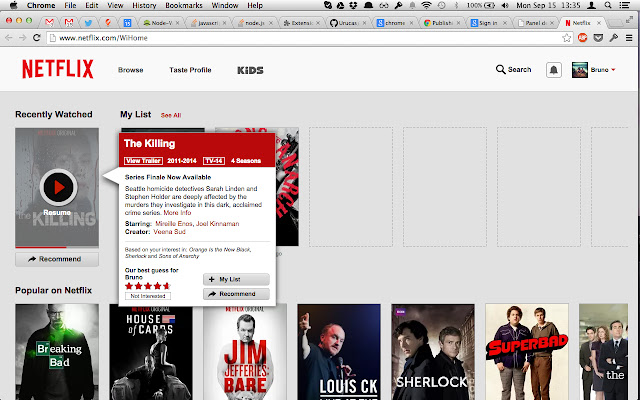Screen dimensions: 640x400
Task: Open Sherlock poster
Action: [x=433, y=352]
